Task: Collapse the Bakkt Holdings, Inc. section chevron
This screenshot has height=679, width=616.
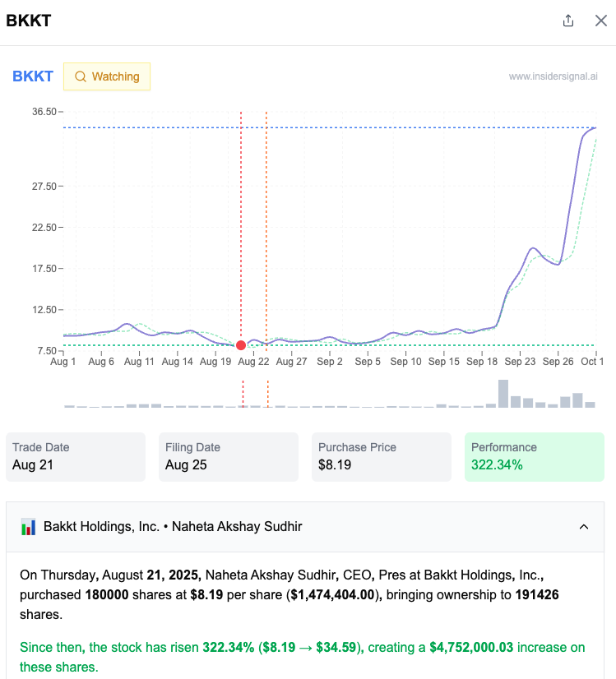Action: point(583,527)
